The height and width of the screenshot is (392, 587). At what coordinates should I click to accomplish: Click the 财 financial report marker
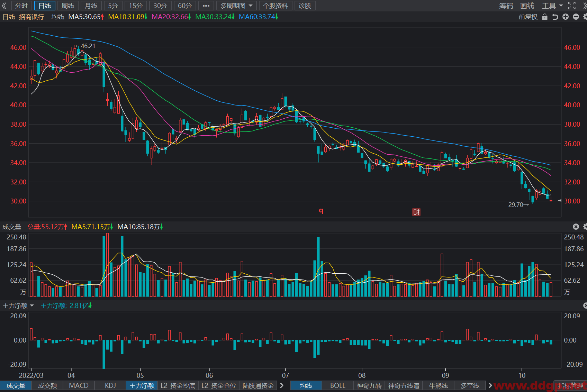(416, 212)
